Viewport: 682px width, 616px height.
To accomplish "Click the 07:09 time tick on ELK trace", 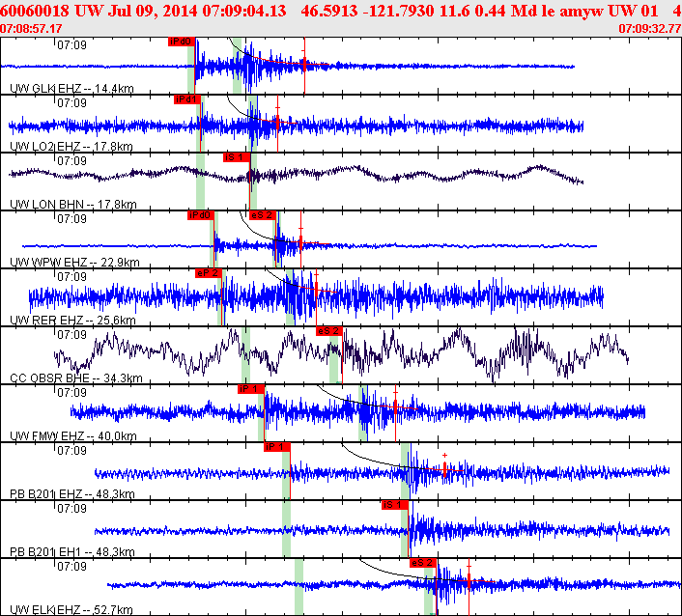I will 71,566.
